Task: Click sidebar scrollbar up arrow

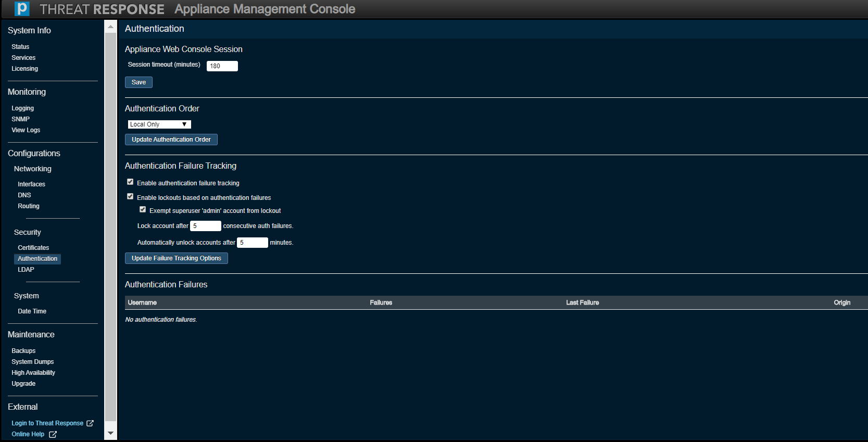Action: pyautogui.click(x=110, y=27)
